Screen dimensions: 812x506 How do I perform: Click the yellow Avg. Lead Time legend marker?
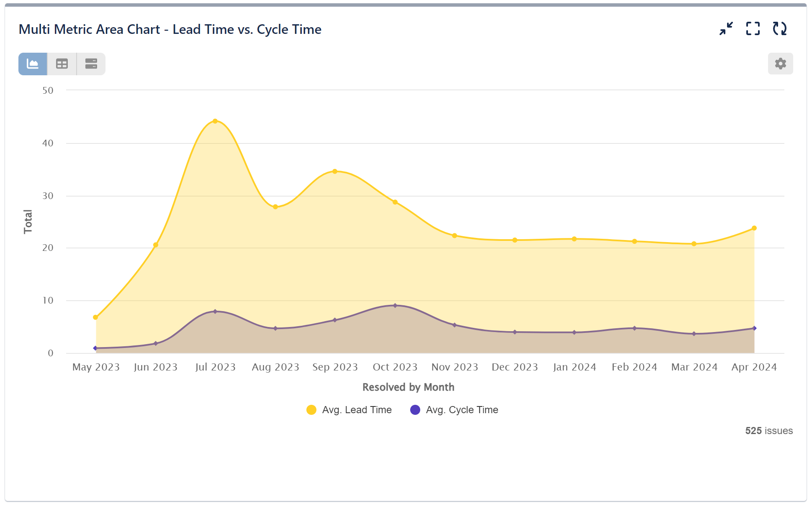(x=311, y=410)
